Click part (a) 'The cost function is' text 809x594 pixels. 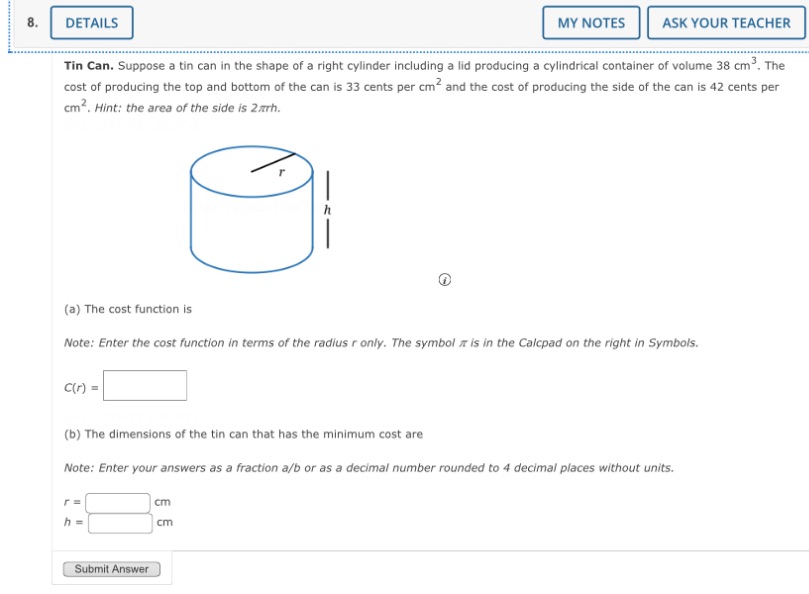126,308
